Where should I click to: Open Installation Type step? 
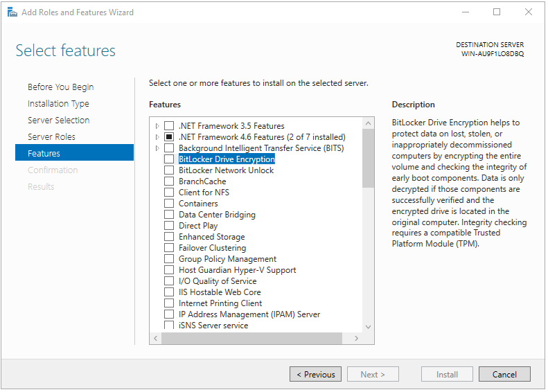(58, 104)
